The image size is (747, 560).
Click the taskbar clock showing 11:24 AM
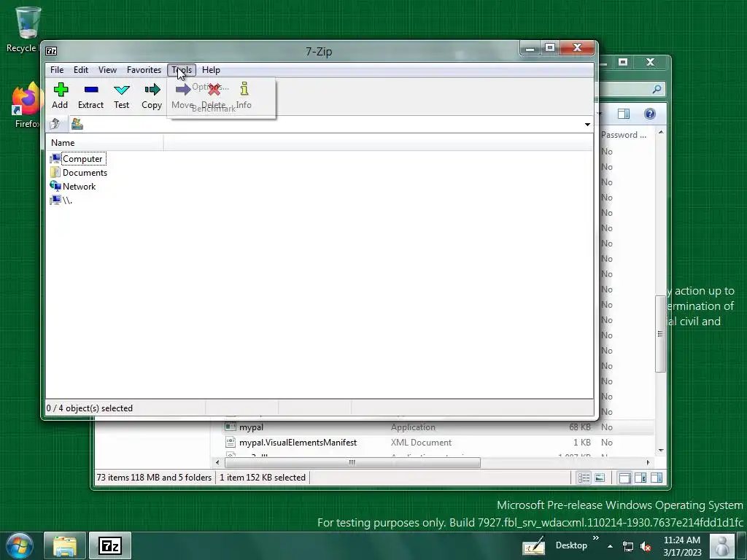pos(682,546)
